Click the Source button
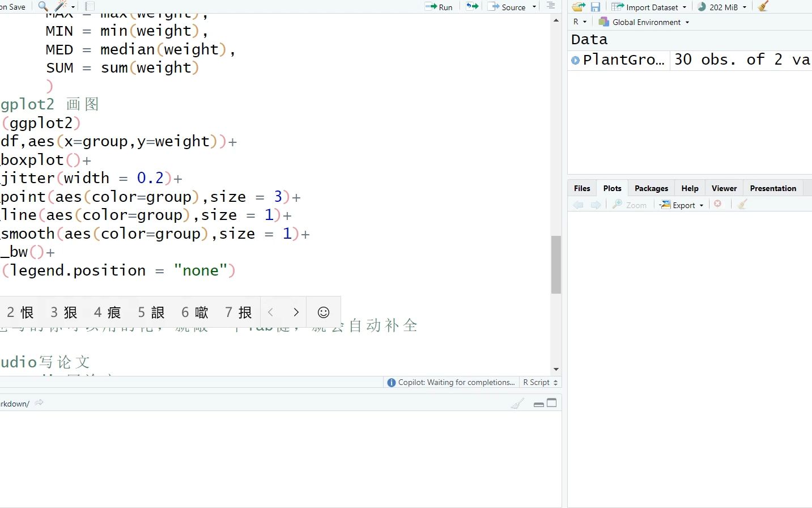 pyautogui.click(x=507, y=7)
